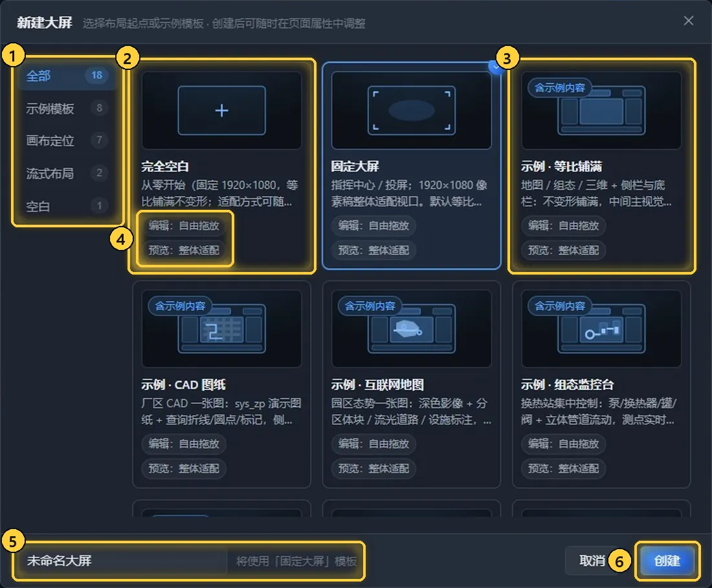Click the 互联网地图 card description text
The height and width of the screenshot is (588, 712).
coord(411,411)
